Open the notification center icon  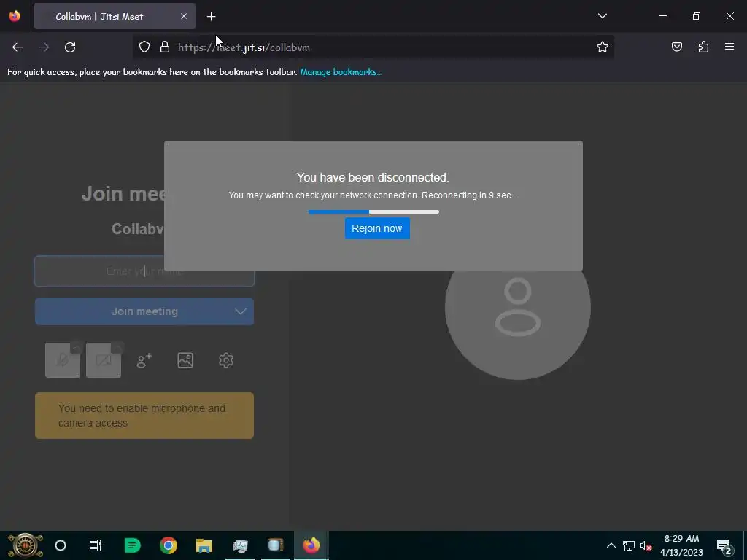pyautogui.click(x=724, y=545)
